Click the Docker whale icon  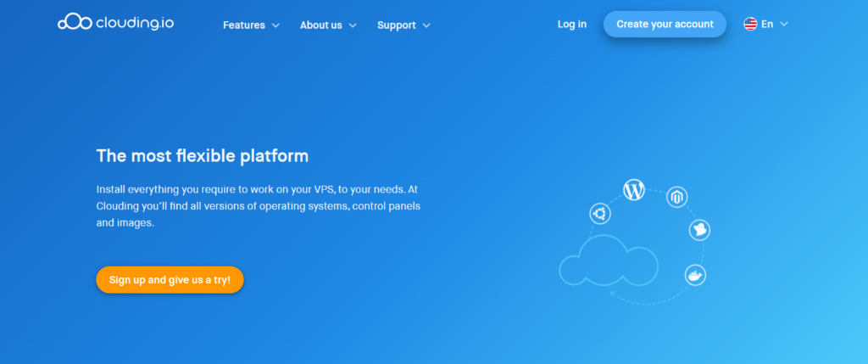click(695, 275)
